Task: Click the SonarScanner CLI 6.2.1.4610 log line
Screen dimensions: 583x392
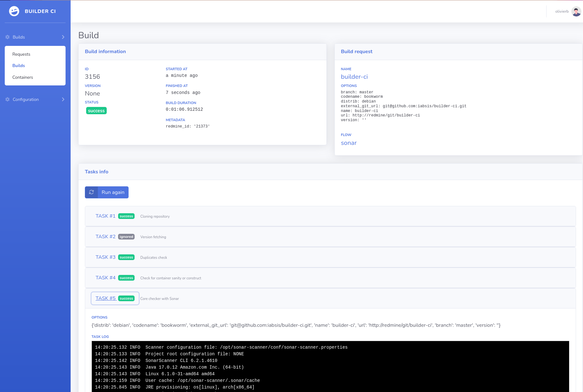Action: tap(156, 361)
